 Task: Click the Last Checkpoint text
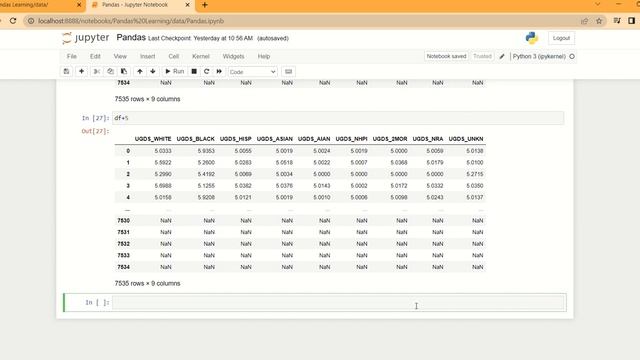[x=200, y=38]
